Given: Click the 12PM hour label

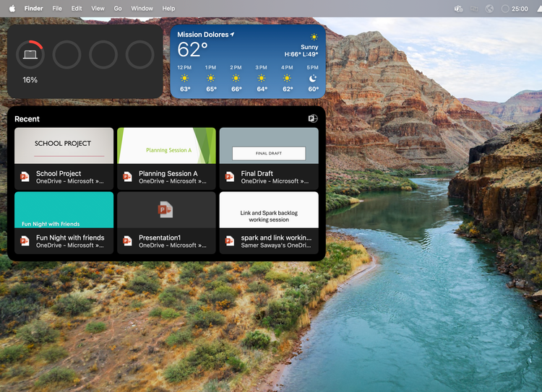Looking at the screenshot, I should [x=184, y=67].
